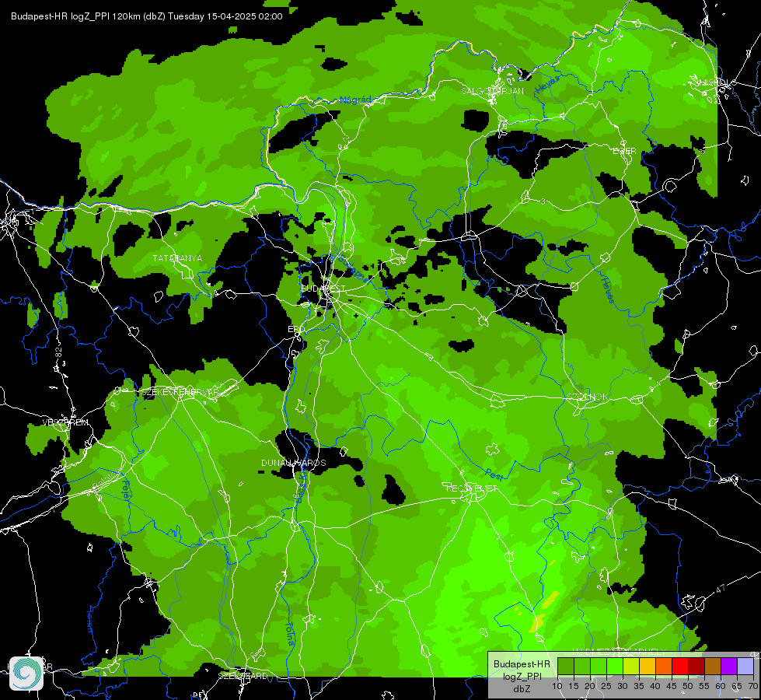Click the road number 47 label
Viewport: 761px width, 700px height.
pos(721,589)
